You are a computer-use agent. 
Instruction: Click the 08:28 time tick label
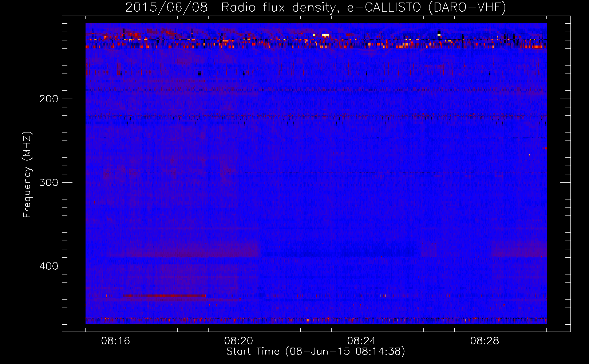coord(485,341)
